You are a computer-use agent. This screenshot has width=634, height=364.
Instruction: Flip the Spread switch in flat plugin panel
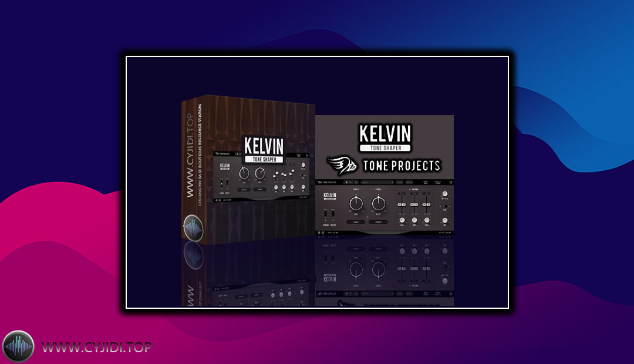pos(325,214)
